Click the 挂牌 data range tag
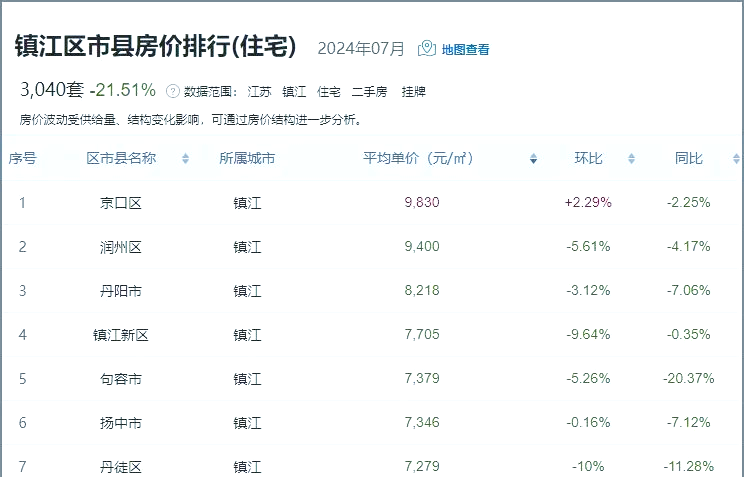The image size is (744, 477). tap(413, 91)
